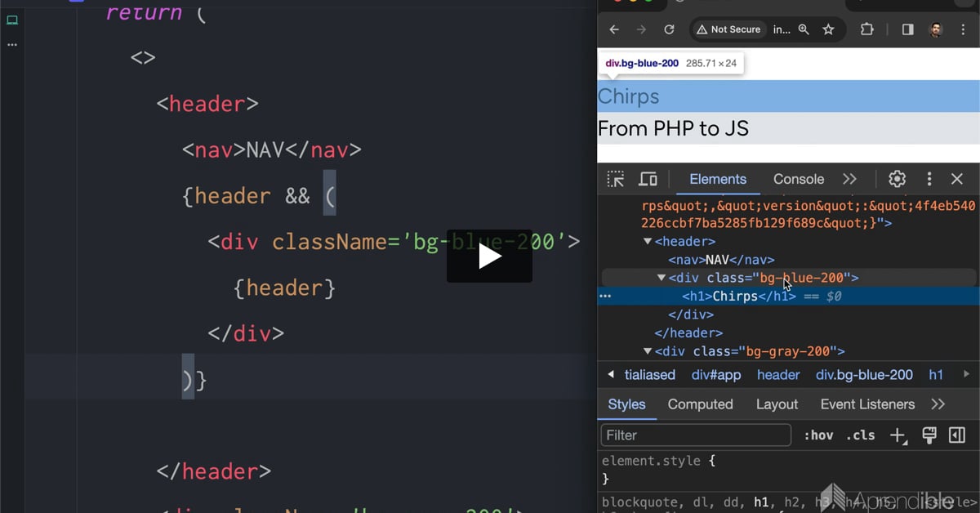Open the Chrome three-dot menu

pos(964,29)
